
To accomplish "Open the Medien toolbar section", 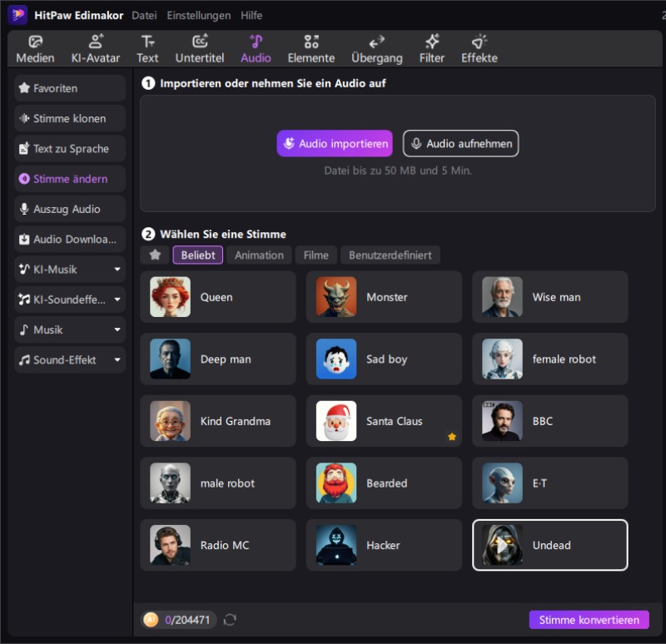I will [35, 49].
